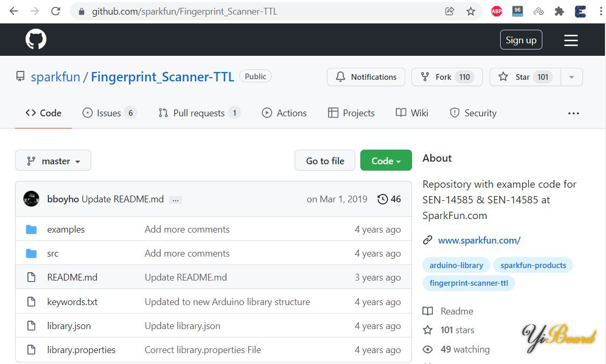This screenshot has height=364, width=606.
Task: Click the file icon beside library.properties
Action: tap(31, 350)
